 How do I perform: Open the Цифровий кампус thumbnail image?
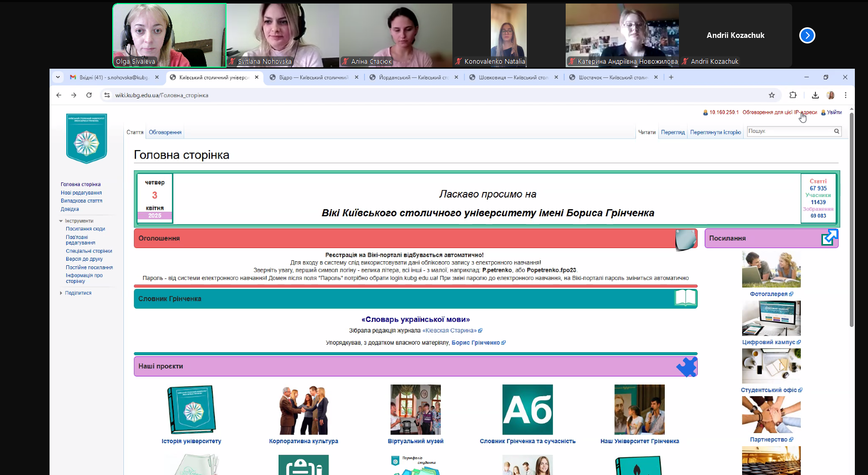[771, 318]
